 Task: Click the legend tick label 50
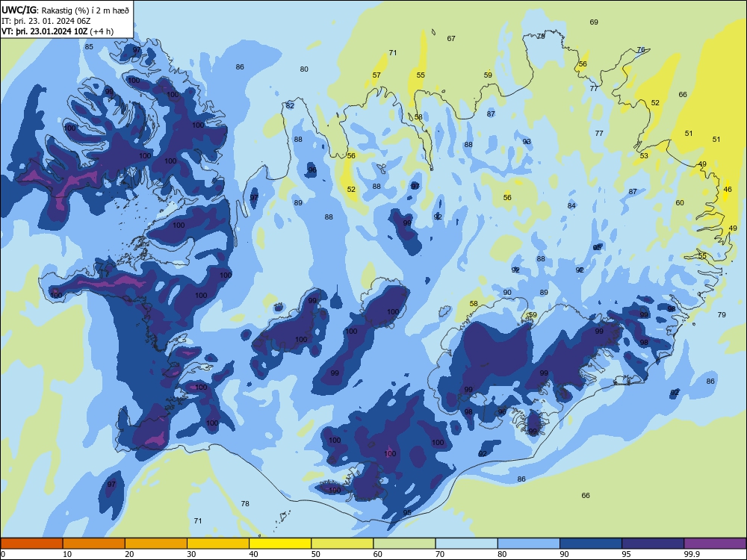point(316,554)
